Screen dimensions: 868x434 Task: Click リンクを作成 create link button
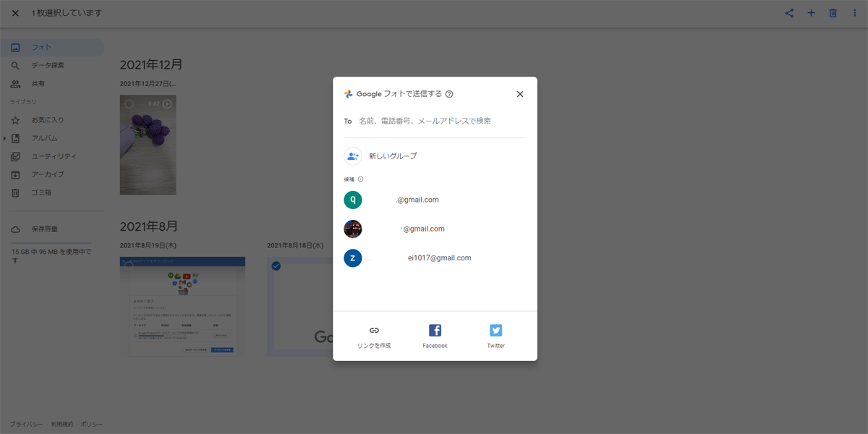coord(374,337)
